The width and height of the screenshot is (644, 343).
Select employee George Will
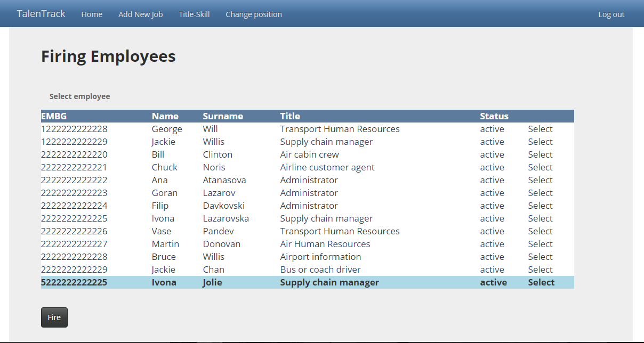(540, 129)
